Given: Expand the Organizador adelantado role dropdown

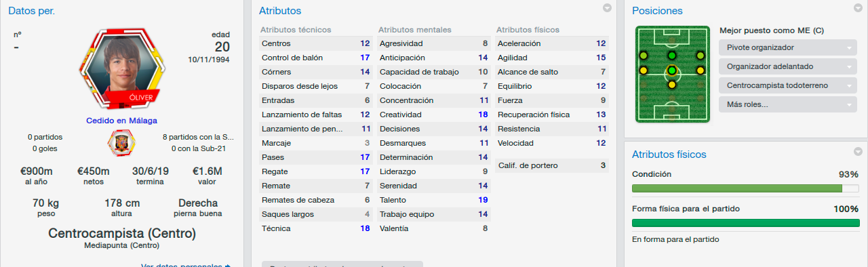Looking at the screenshot, I should click(x=788, y=67).
